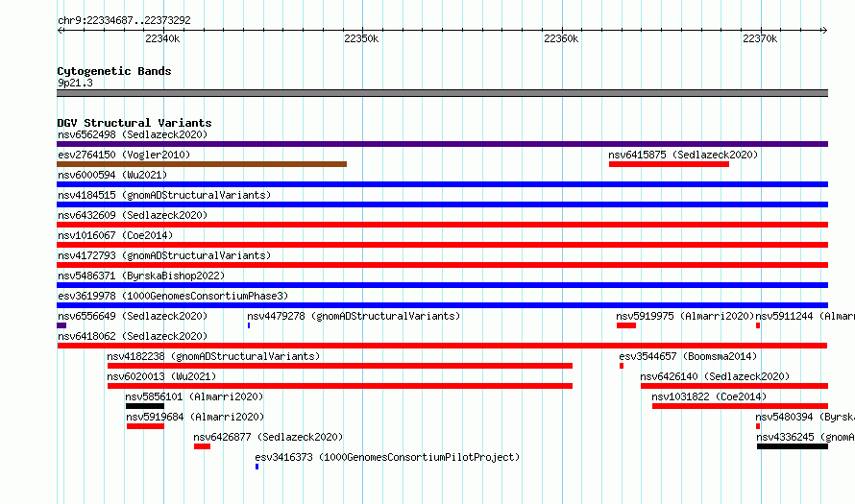Click the esv3544657 Boomsma2014 label

[x=688, y=356]
